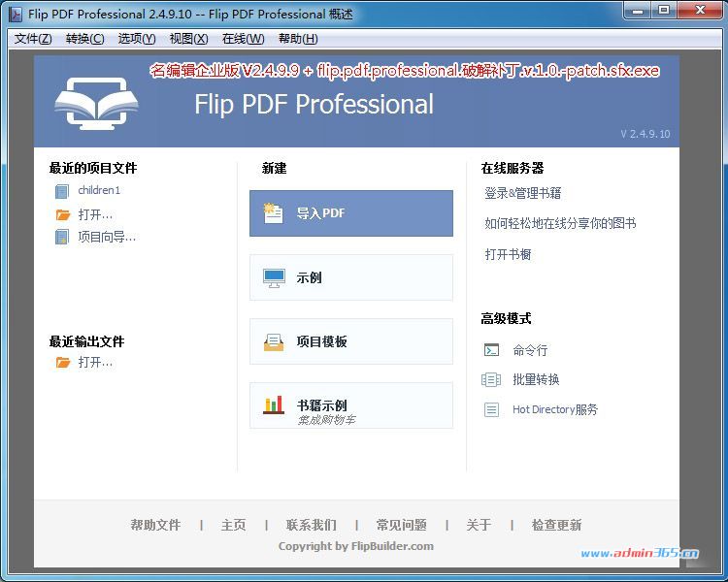Click the 批量转换 batch icon
The height and width of the screenshot is (582, 728).
click(x=491, y=379)
